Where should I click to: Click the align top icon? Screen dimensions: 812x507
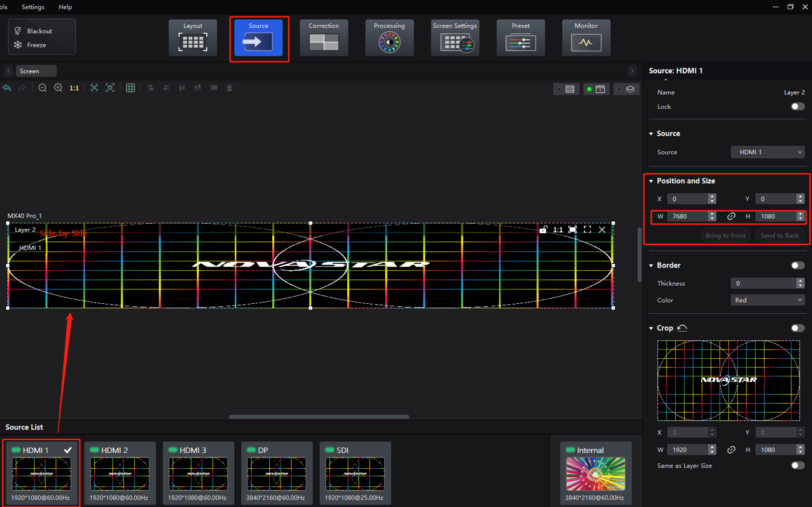click(182, 88)
